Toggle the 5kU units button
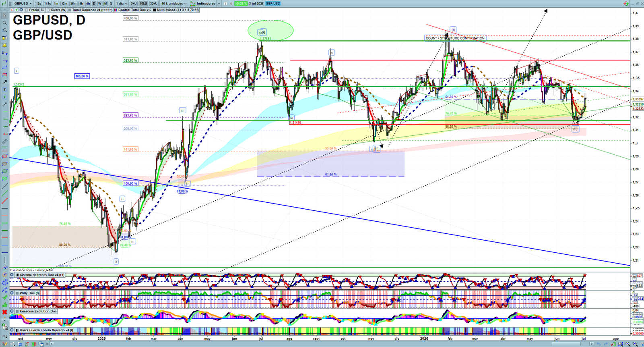This screenshot has width=644, height=347. [134, 3]
